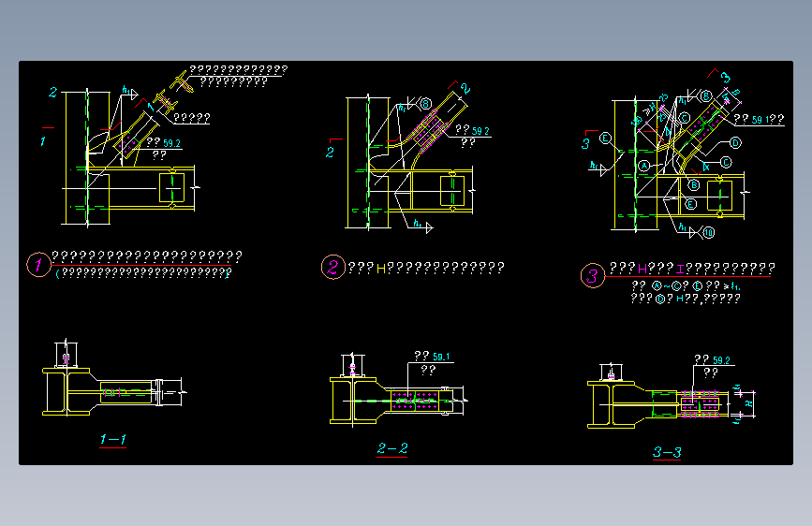Image resolution: width=812 pixels, height=526 pixels.
Task: Select the magenta H letter in detail 3 title
Action: tap(642, 269)
